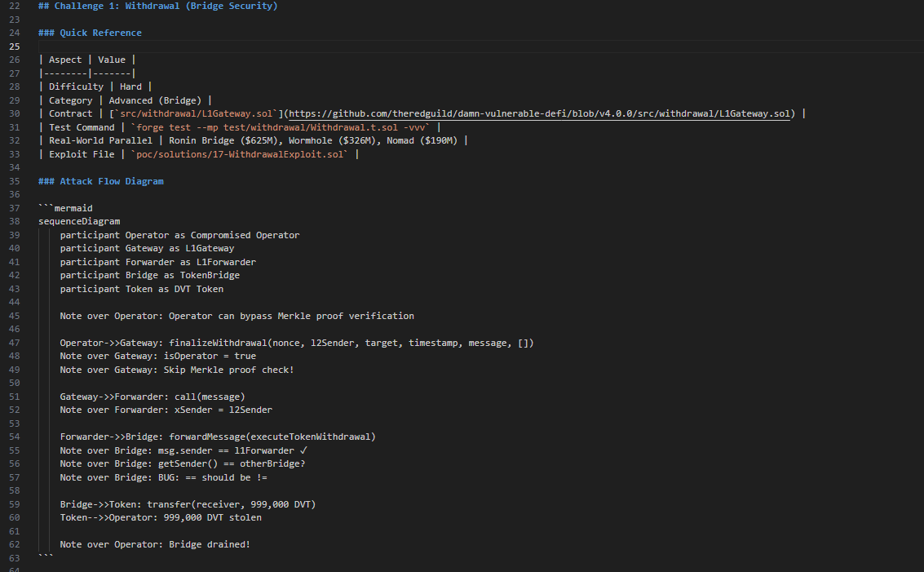Click "participant Bridge as TokenBridge" line
This screenshot has width=924, height=572.
[x=150, y=275]
